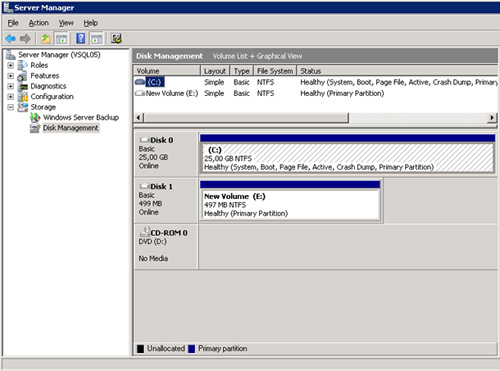
Task: Select the Features tree item
Action: click(45, 76)
